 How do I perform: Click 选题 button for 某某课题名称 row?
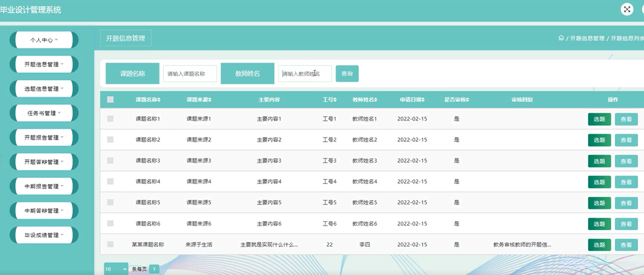pos(599,245)
